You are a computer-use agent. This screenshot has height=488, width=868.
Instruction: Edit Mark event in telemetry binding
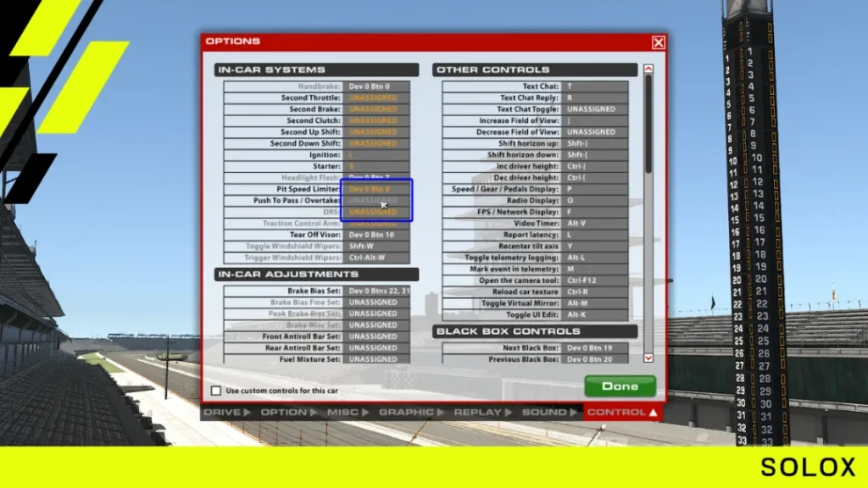coord(595,269)
